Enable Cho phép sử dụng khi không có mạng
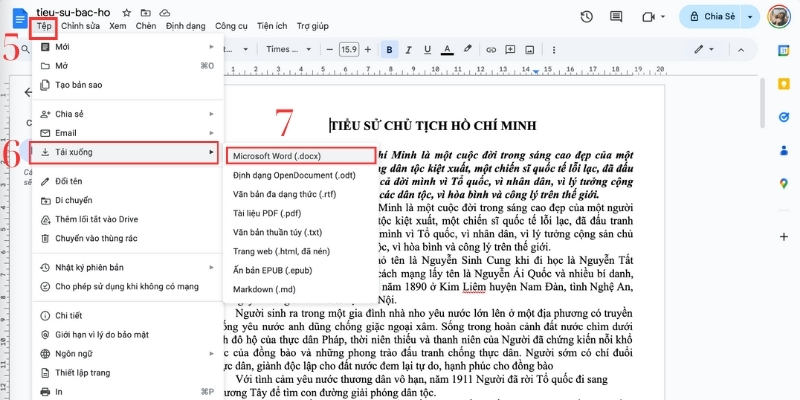The width and height of the screenshot is (800, 400). (128, 287)
